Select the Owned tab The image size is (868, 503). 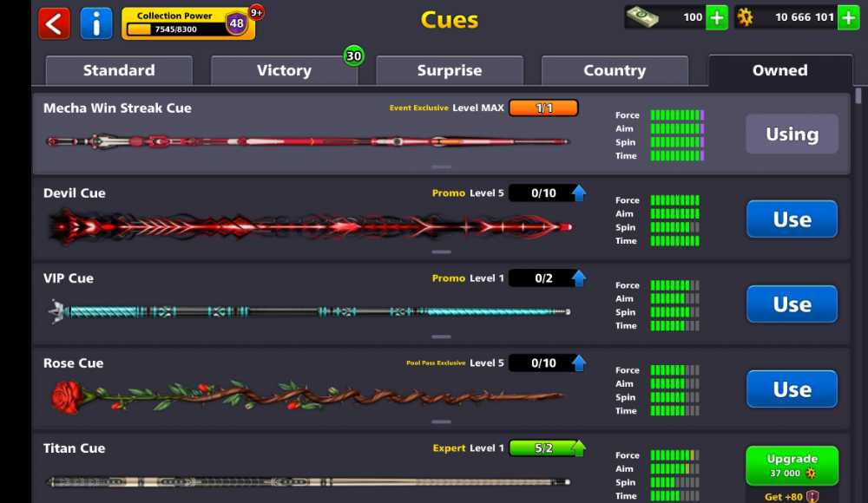(780, 70)
